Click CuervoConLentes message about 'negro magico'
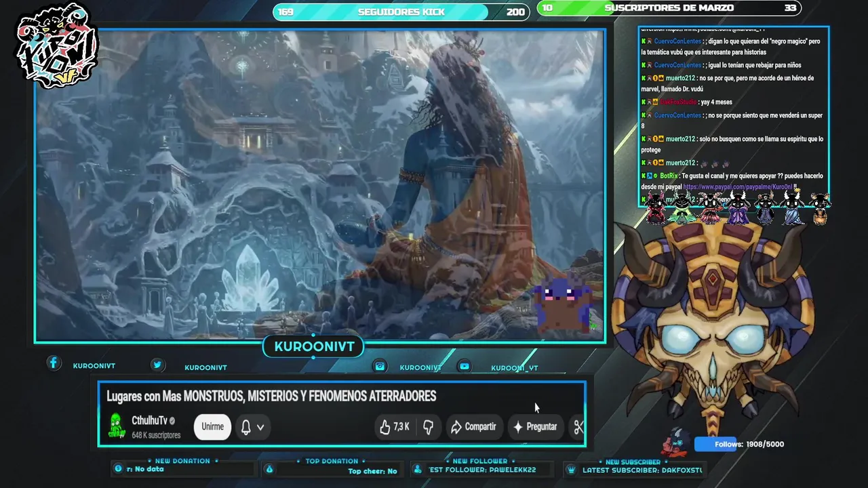 (731, 47)
